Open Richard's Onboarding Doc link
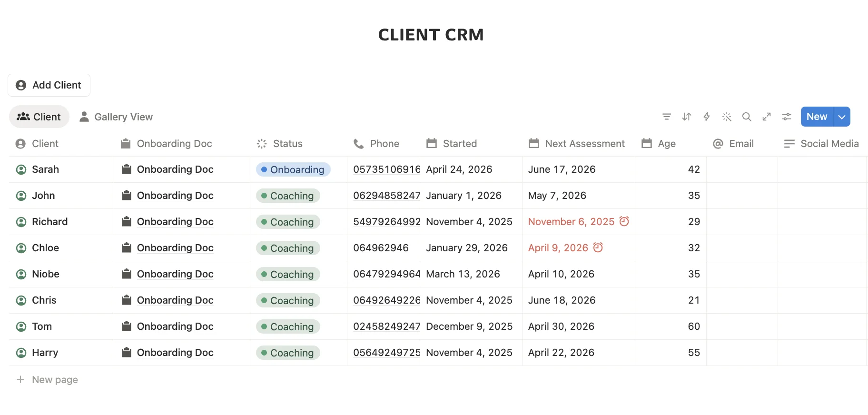Viewport: 868px width, 415px height. click(175, 221)
